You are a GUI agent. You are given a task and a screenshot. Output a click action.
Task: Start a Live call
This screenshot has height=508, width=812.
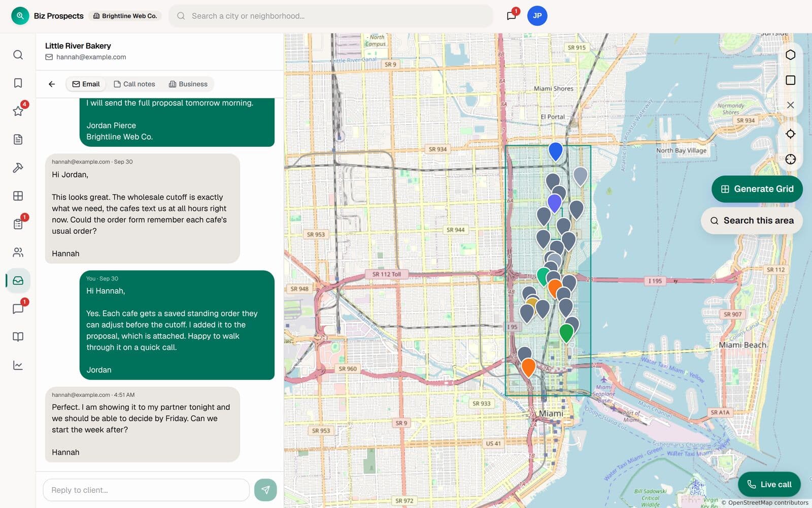tap(769, 484)
